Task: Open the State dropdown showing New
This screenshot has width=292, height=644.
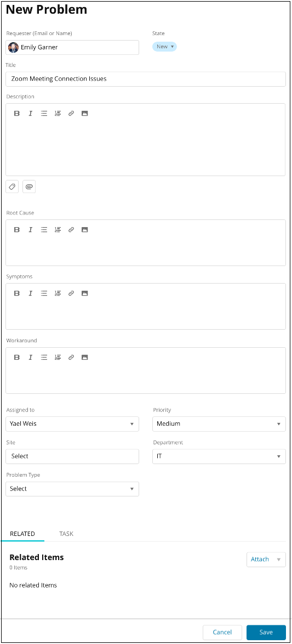Action: click(x=164, y=47)
